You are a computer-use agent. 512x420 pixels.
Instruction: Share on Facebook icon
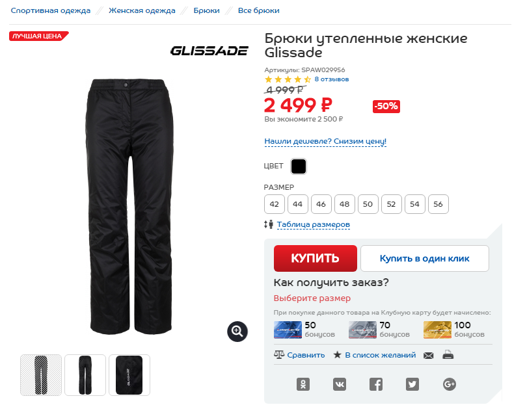point(376,384)
